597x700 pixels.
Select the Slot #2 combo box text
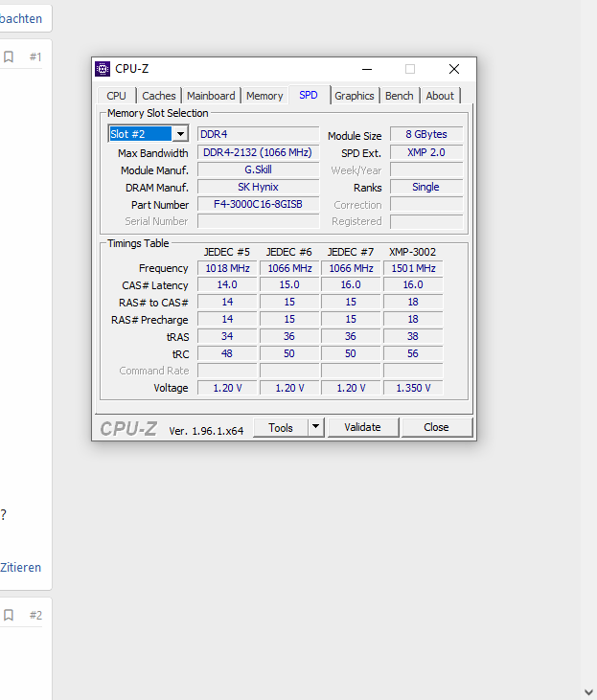(140, 134)
